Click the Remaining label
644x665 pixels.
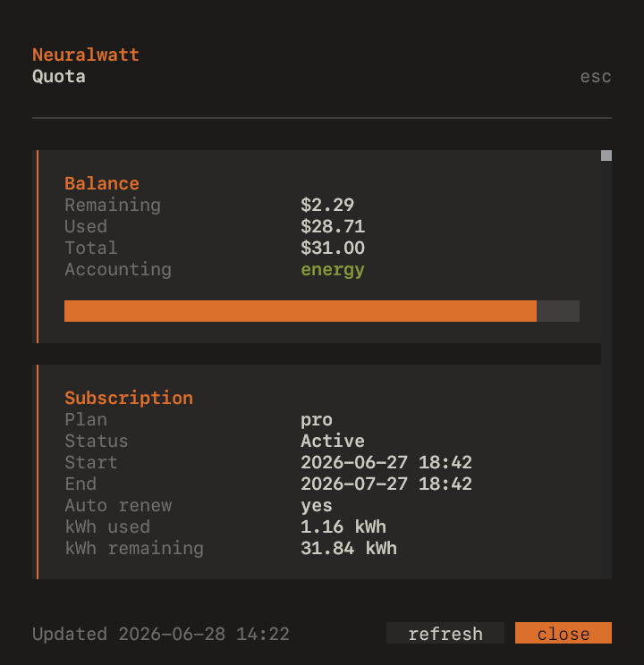coord(113,206)
